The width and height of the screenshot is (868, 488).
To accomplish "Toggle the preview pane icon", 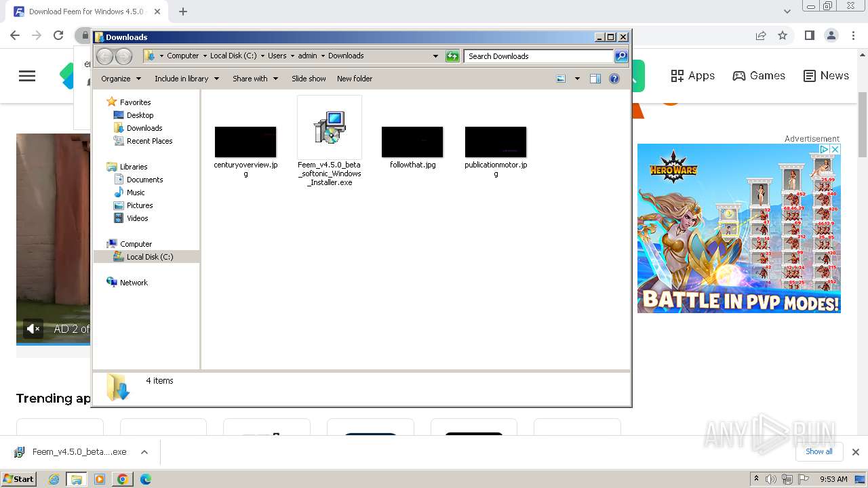I will point(595,79).
